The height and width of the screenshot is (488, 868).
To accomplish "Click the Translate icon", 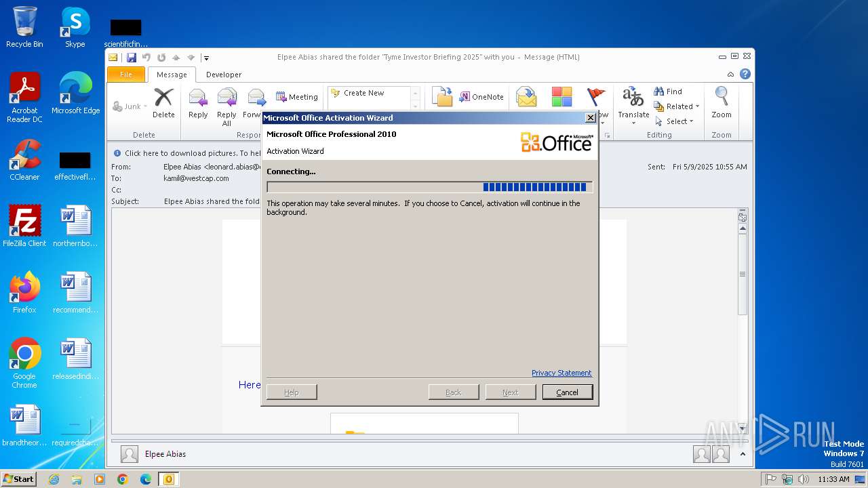I will (x=633, y=97).
